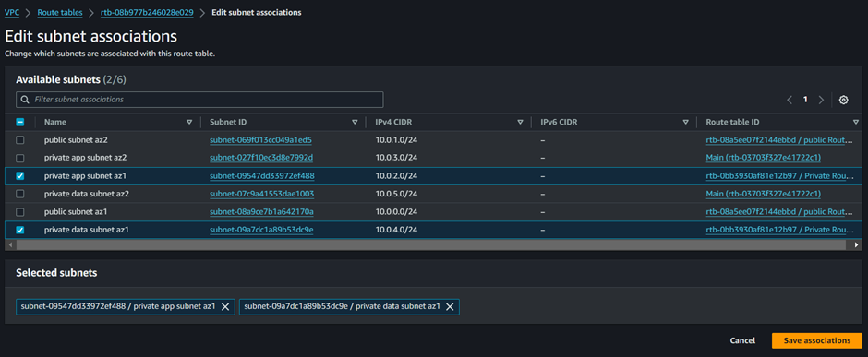Click the search magnifier icon in filter

pyautogui.click(x=25, y=100)
